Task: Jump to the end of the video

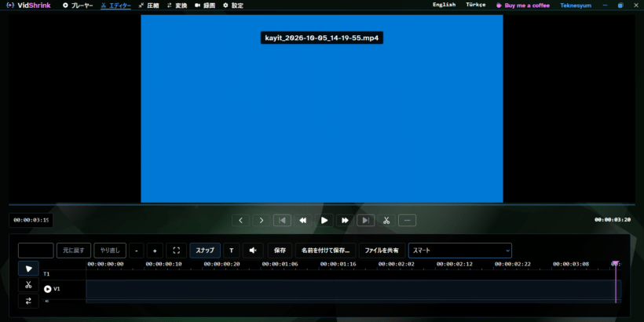Action: coord(365,221)
